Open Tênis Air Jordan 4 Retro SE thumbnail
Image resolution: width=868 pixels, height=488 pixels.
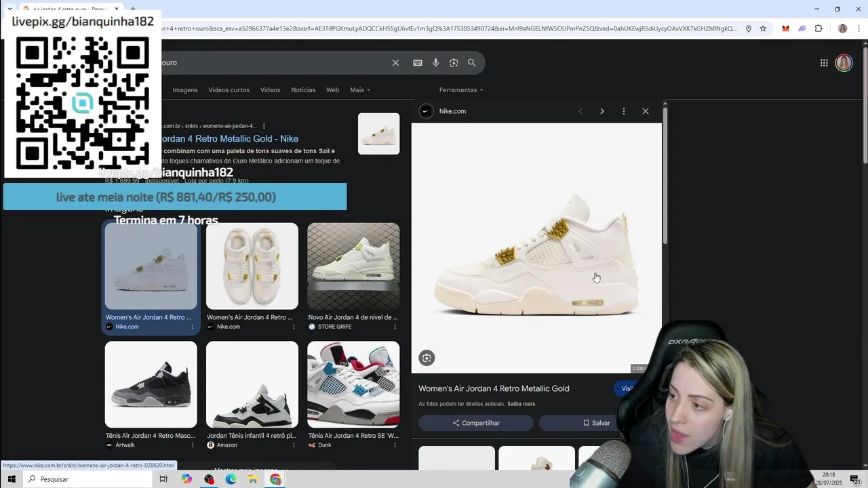353,384
